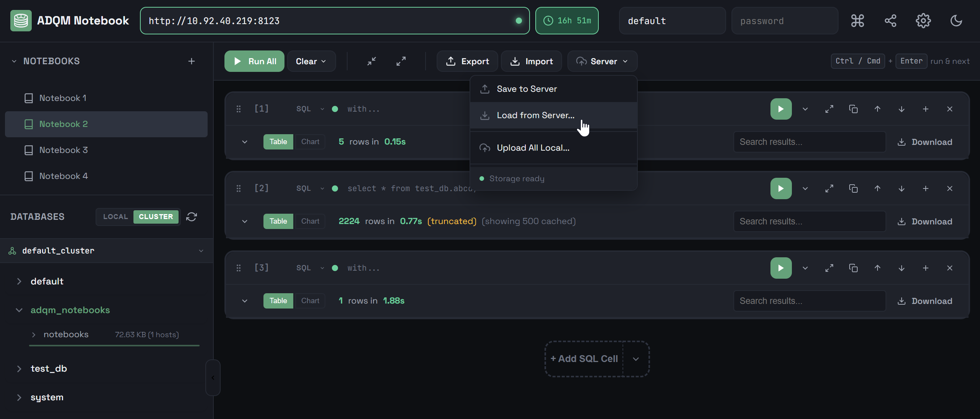Open keyboard shortcuts command icon
Screen dimensions: 980x419
point(857,21)
